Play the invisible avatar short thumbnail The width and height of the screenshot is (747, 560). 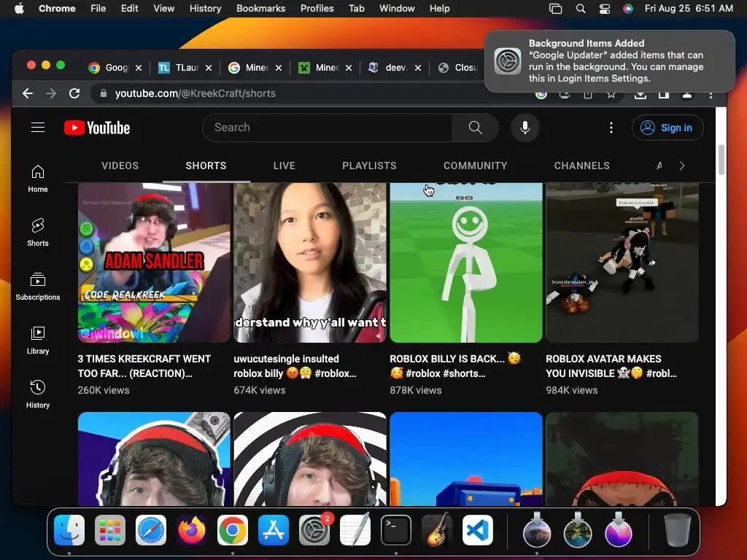point(622,262)
